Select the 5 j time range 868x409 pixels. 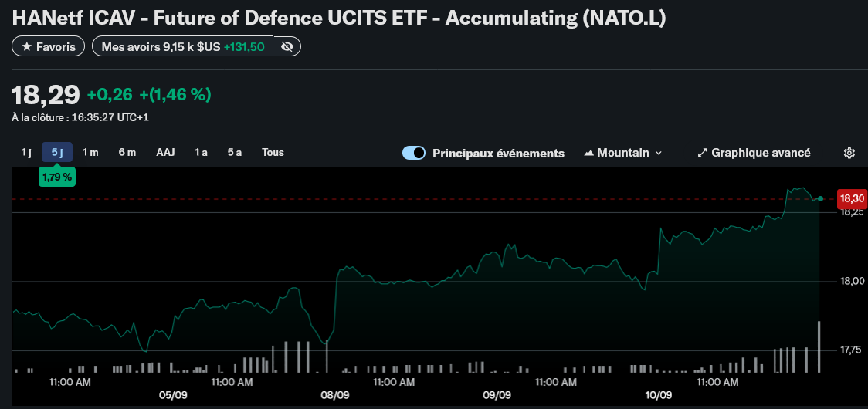[x=57, y=152]
